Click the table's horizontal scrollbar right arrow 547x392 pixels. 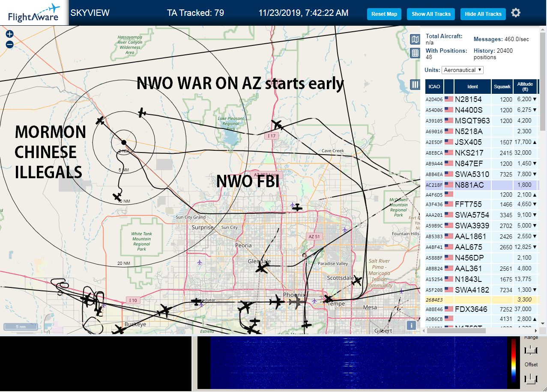(536, 330)
